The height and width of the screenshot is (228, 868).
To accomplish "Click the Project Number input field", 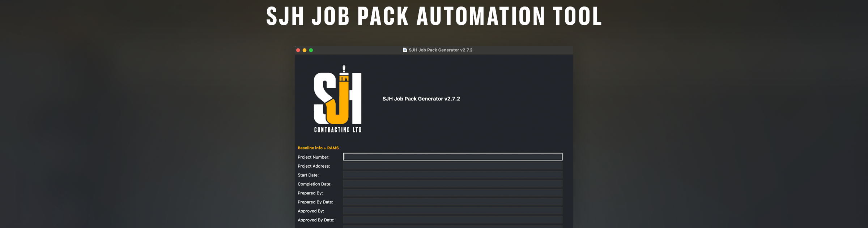I will pyautogui.click(x=452, y=157).
